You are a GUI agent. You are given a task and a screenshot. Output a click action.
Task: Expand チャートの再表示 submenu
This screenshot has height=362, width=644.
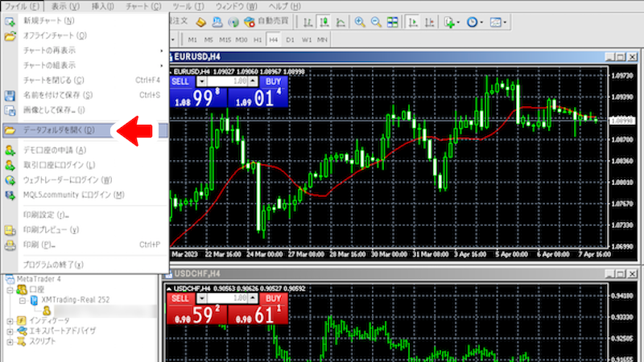(85, 51)
